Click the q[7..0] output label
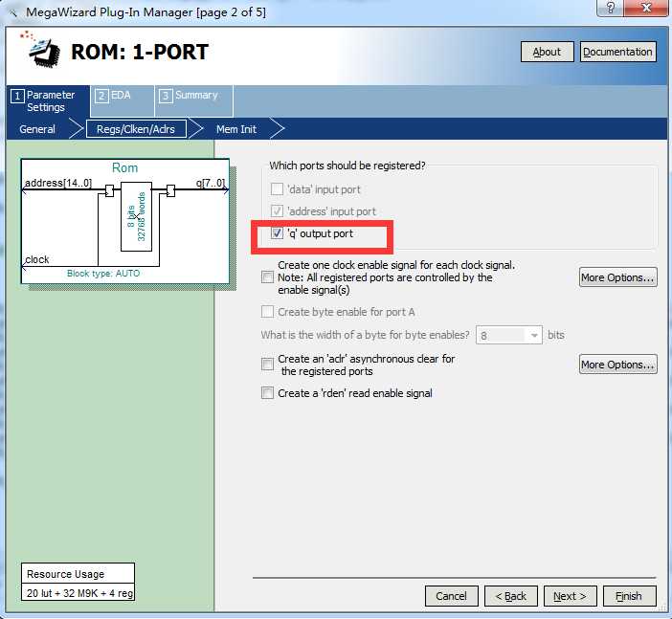The height and width of the screenshot is (619, 672). tap(211, 183)
